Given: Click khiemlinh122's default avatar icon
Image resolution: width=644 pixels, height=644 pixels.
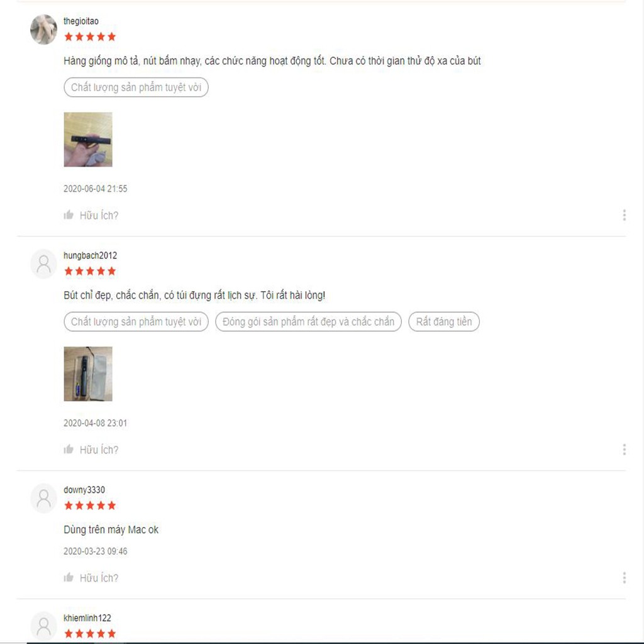Looking at the screenshot, I should point(43,626).
